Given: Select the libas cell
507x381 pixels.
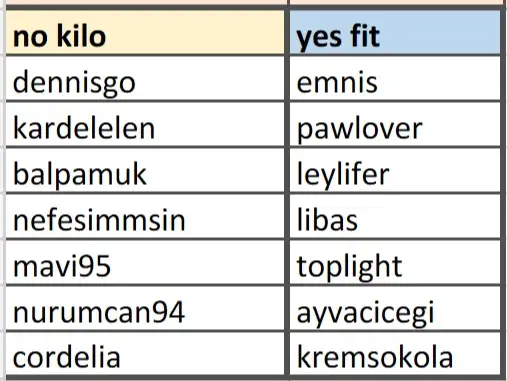Looking at the screenshot, I should point(395,216).
